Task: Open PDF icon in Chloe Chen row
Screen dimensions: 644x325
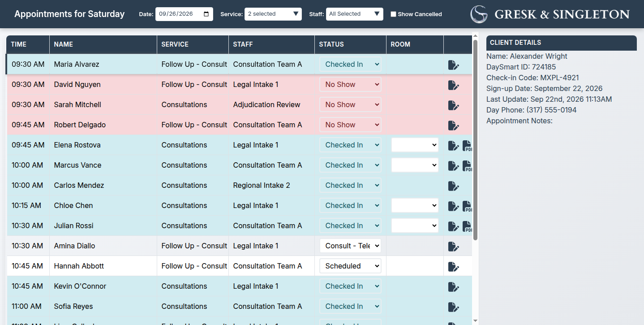Action: (x=467, y=206)
